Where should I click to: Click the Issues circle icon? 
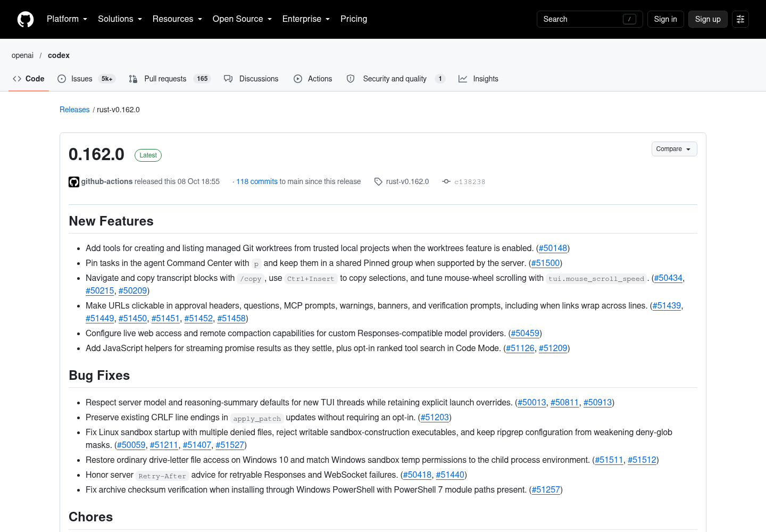pyautogui.click(x=62, y=79)
